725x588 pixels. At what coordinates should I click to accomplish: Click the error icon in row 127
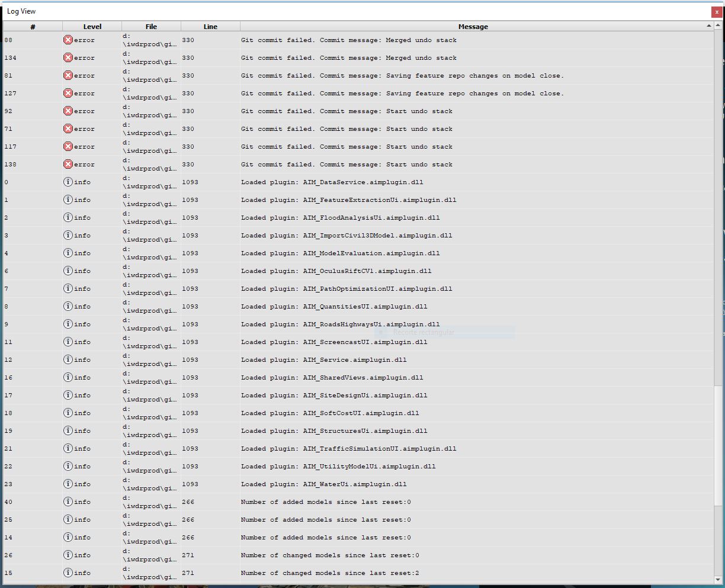point(68,93)
